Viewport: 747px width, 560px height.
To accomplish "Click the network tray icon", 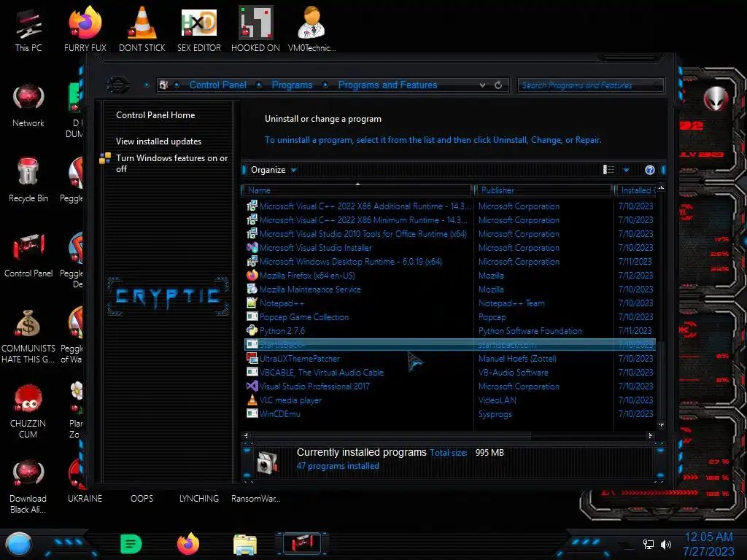I will coord(649,544).
